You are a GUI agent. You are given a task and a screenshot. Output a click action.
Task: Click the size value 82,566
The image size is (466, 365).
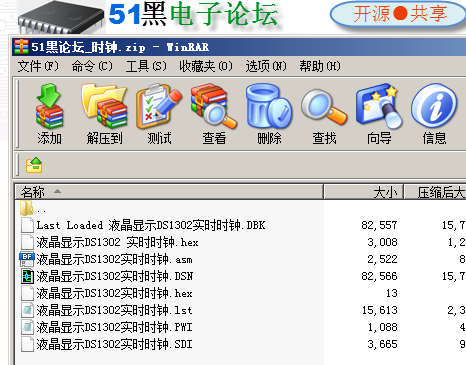379,276
